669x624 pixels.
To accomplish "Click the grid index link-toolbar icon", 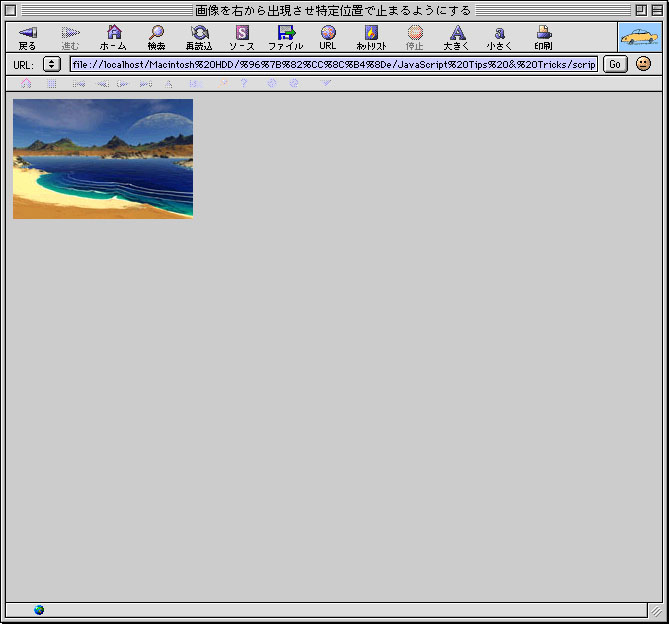I will tap(52, 83).
